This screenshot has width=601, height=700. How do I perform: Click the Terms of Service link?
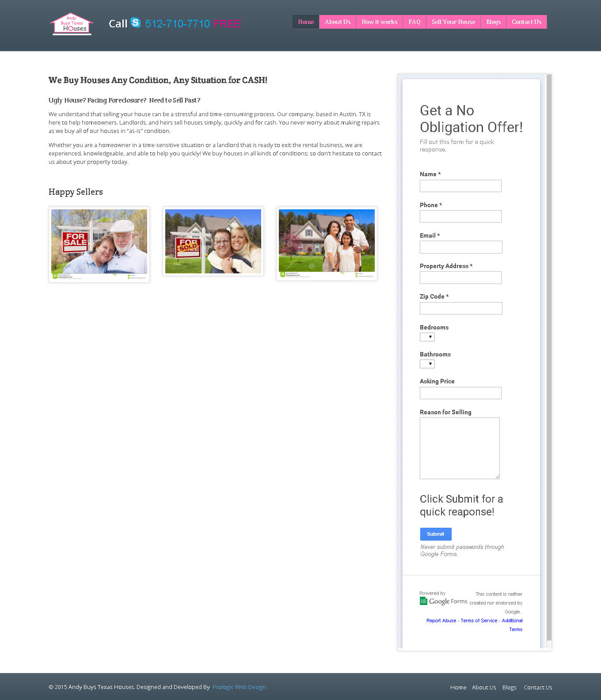point(479,621)
